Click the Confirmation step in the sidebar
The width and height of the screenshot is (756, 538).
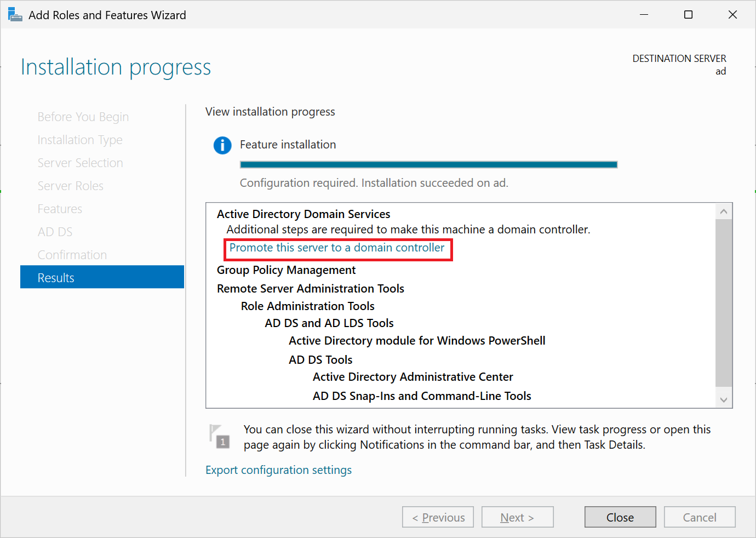72,254
